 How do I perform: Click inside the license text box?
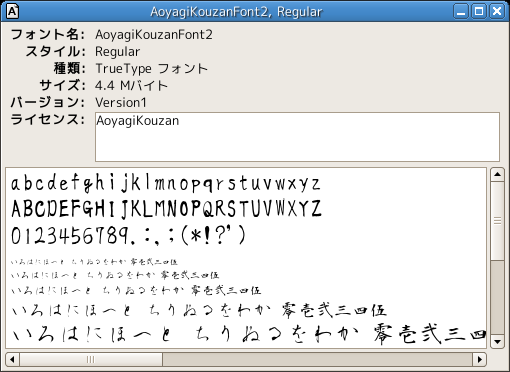point(297,137)
